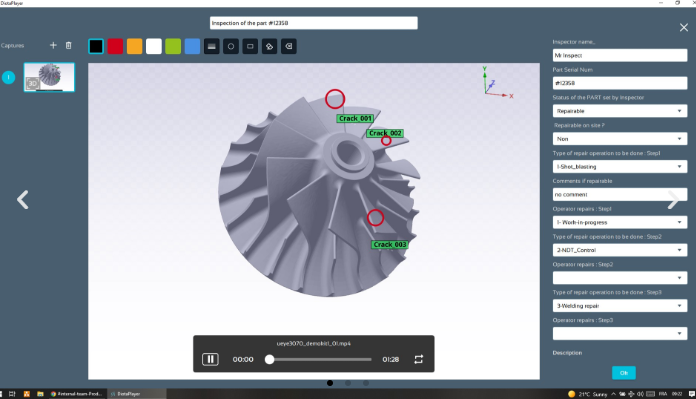Pick the red color swatch
This screenshot has height=399, width=696.
pyautogui.click(x=115, y=46)
